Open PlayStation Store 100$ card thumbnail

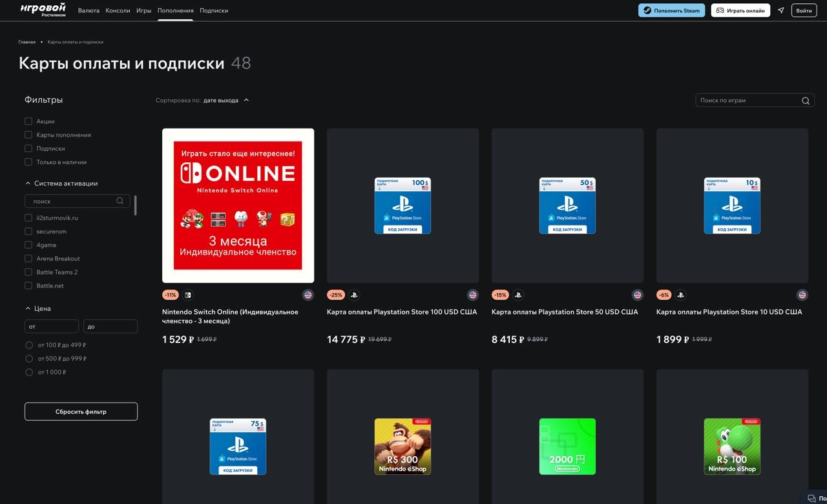point(403,205)
